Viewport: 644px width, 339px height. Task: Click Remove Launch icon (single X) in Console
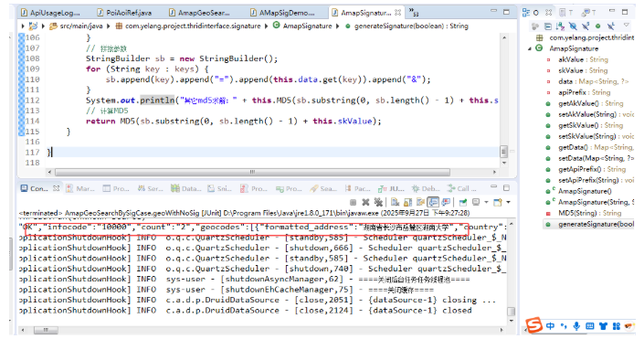tap(365, 202)
